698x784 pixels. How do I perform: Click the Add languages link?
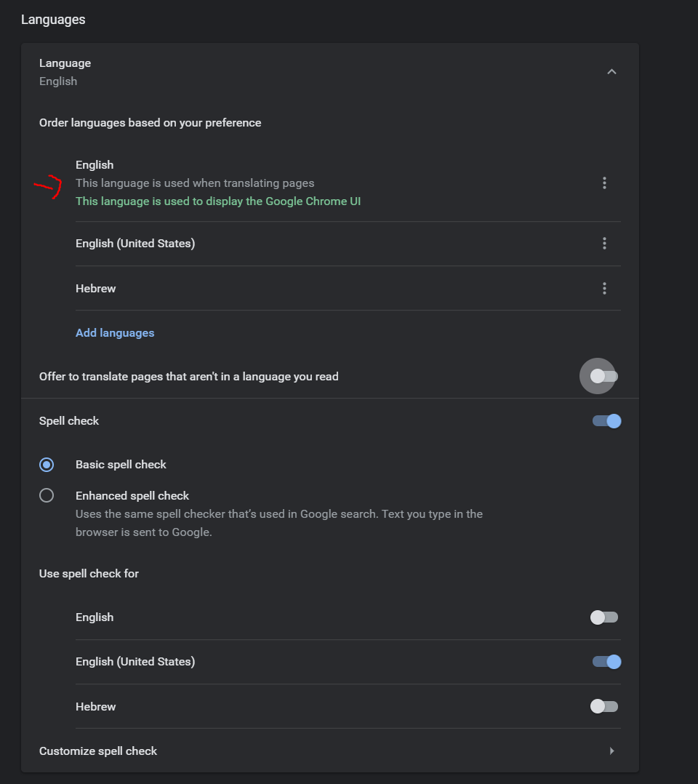(x=115, y=333)
